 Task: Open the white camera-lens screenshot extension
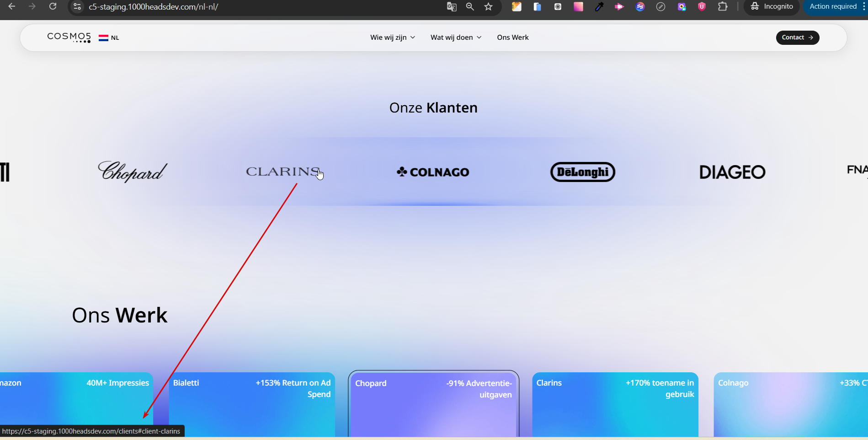click(x=558, y=7)
